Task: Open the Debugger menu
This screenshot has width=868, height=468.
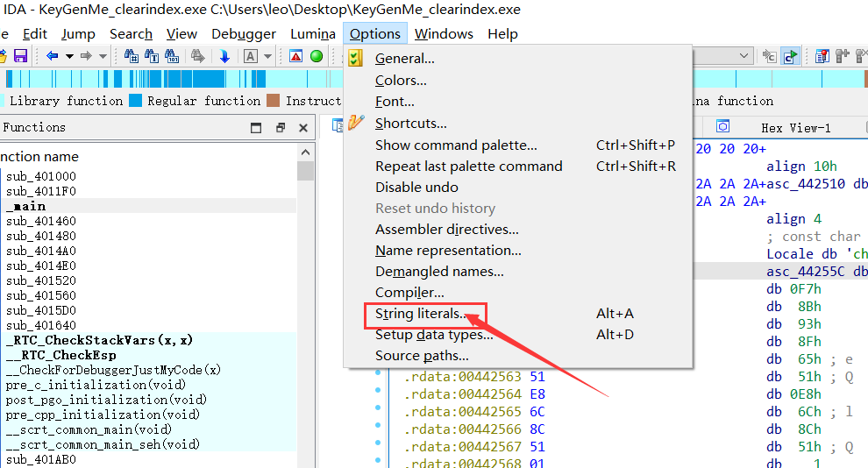Action: pos(244,34)
